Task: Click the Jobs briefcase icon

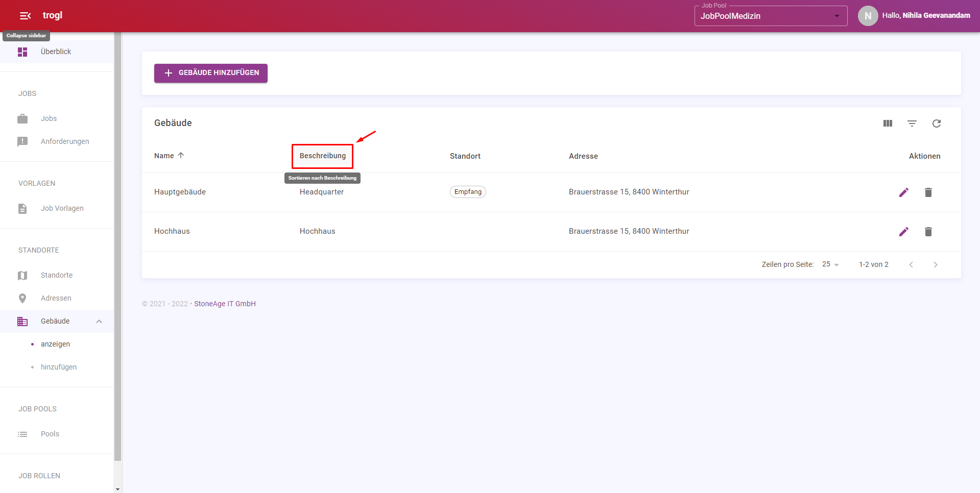Action: click(x=22, y=119)
